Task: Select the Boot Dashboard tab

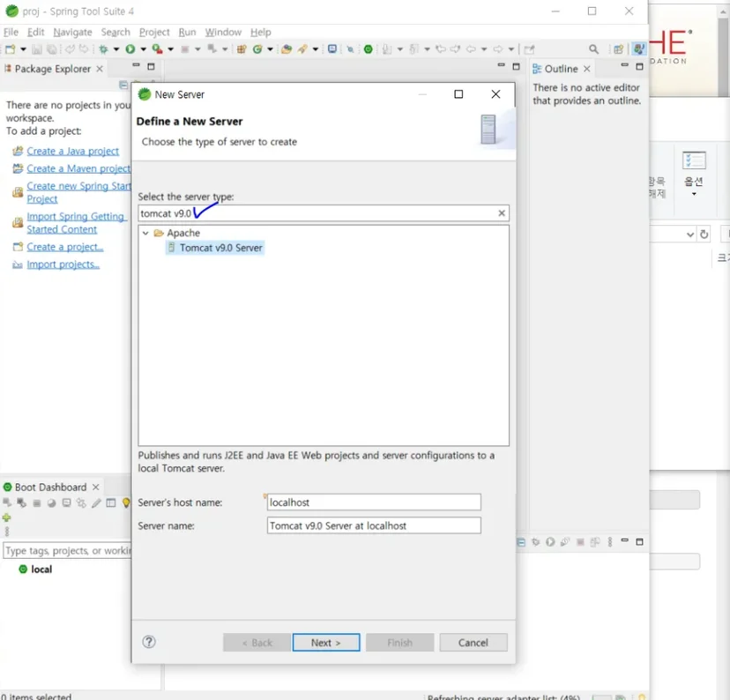Action: point(50,488)
